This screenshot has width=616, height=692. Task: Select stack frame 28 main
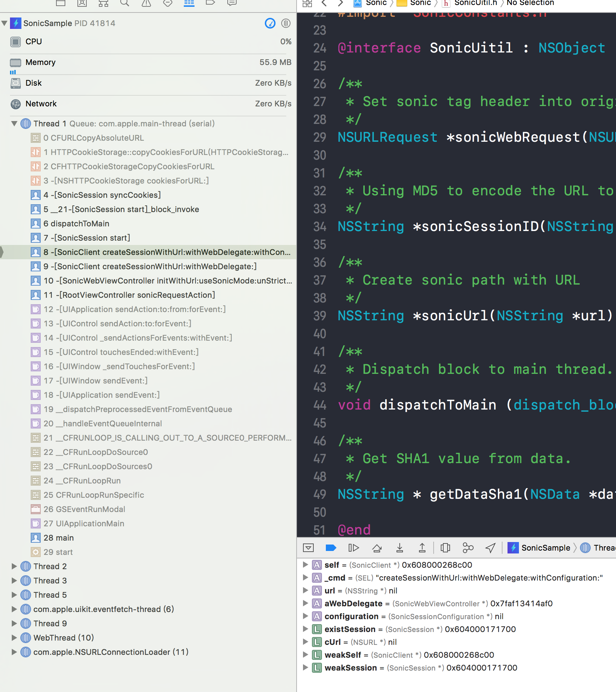[58, 537]
